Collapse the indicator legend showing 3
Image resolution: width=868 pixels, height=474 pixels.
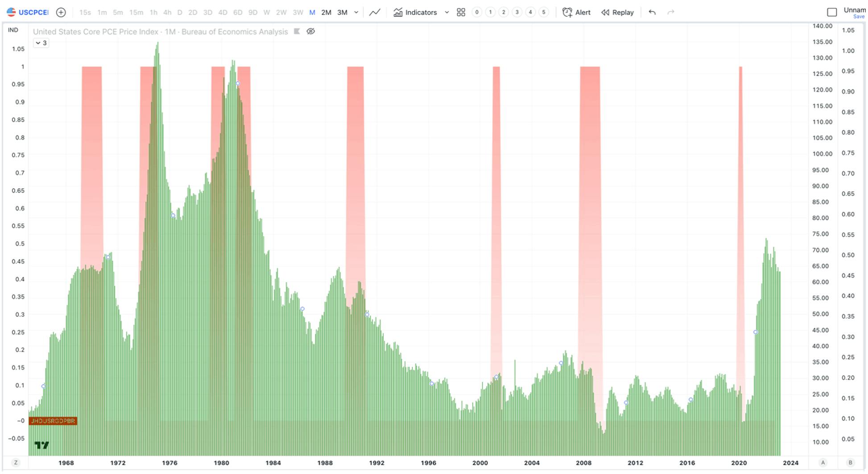tap(41, 43)
